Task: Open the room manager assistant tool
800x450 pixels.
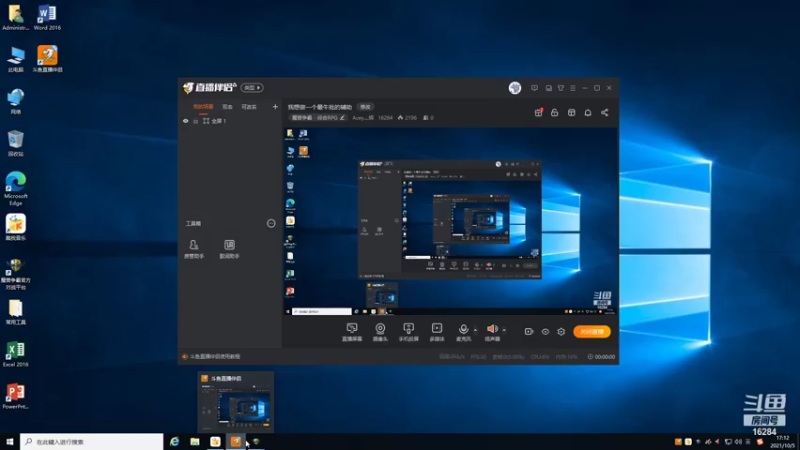Action: click(194, 249)
